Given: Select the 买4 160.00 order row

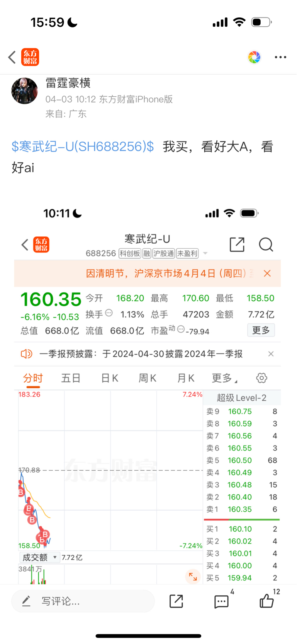Looking at the screenshot, I should (x=242, y=565).
